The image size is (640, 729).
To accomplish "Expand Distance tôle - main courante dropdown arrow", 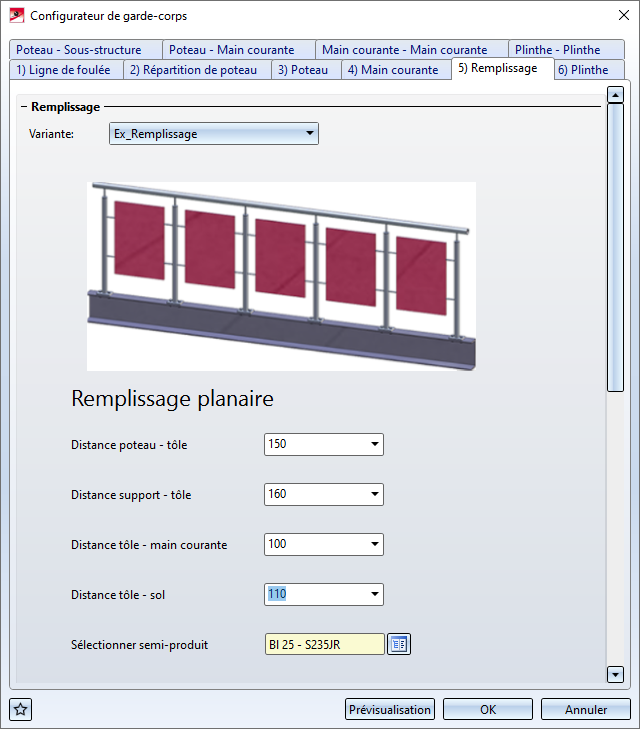I will pos(375,544).
